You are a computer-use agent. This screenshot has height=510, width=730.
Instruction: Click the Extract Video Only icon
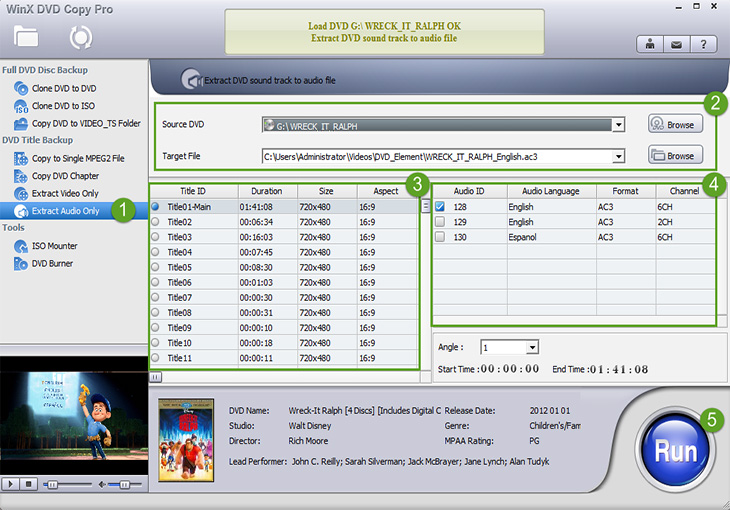coord(21,194)
